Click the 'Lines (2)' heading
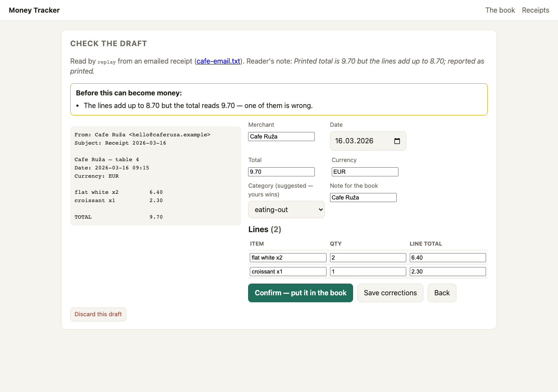This screenshot has height=392, width=558. [x=265, y=229]
